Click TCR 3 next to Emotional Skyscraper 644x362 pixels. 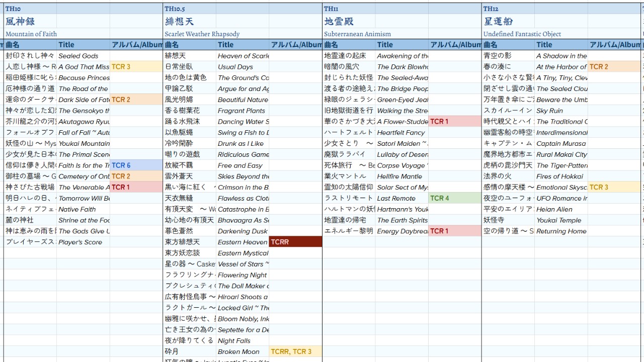pyautogui.click(x=614, y=187)
